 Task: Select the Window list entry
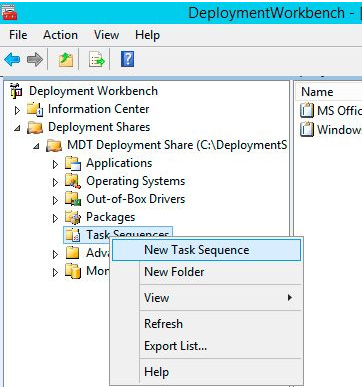(x=339, y=129)
